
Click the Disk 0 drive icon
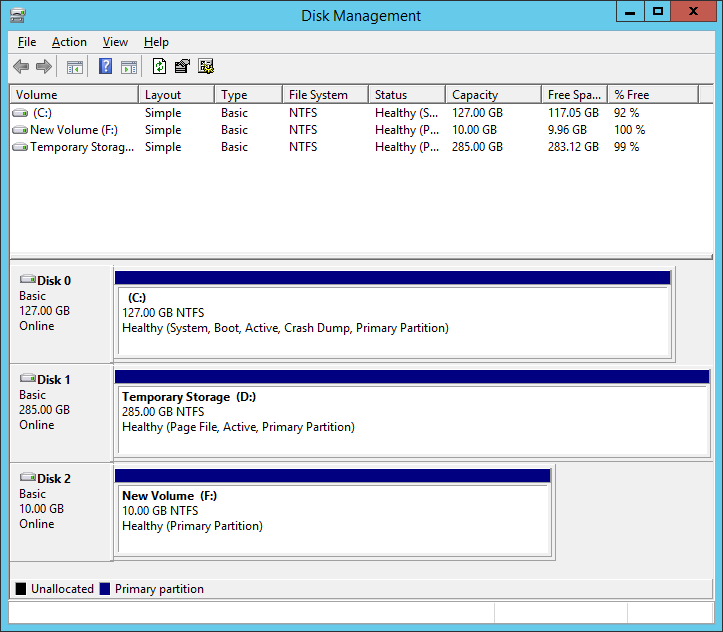coord(28,279)
